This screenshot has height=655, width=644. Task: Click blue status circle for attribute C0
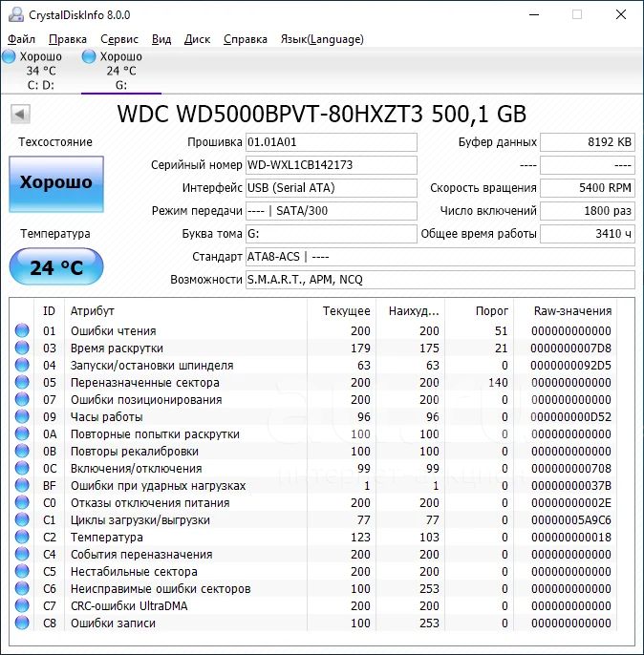22,502
